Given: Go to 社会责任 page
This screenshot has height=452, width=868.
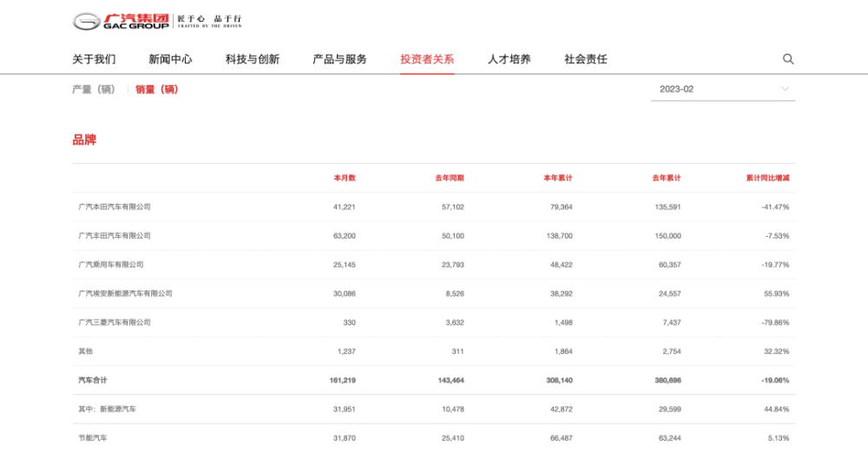Looking at the screenshot, I should point(586,59).
